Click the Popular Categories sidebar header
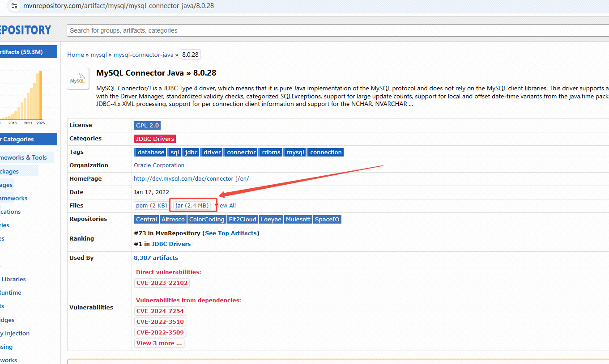 coord(28,139)
